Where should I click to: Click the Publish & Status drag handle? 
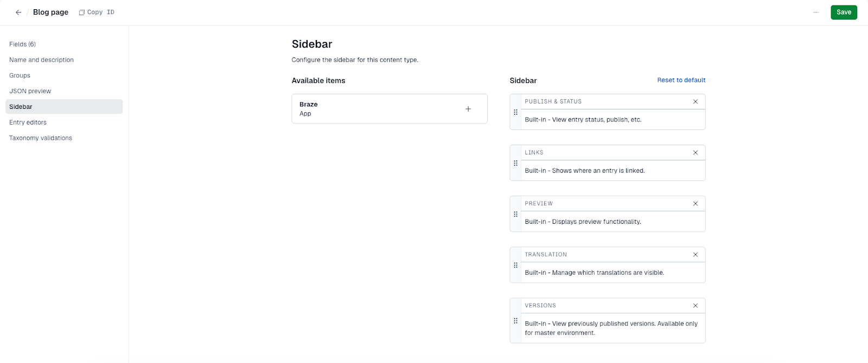pyautogui.click(x=515, y=112)
